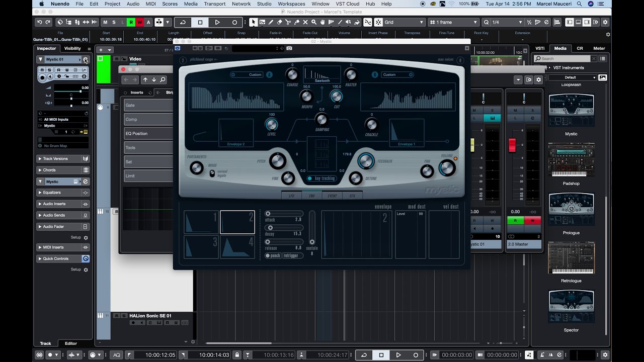The width and height of the screenshot is (644, 362).
Task: Select the Zoom magnifier tool
Action: (x=314, y=22)
